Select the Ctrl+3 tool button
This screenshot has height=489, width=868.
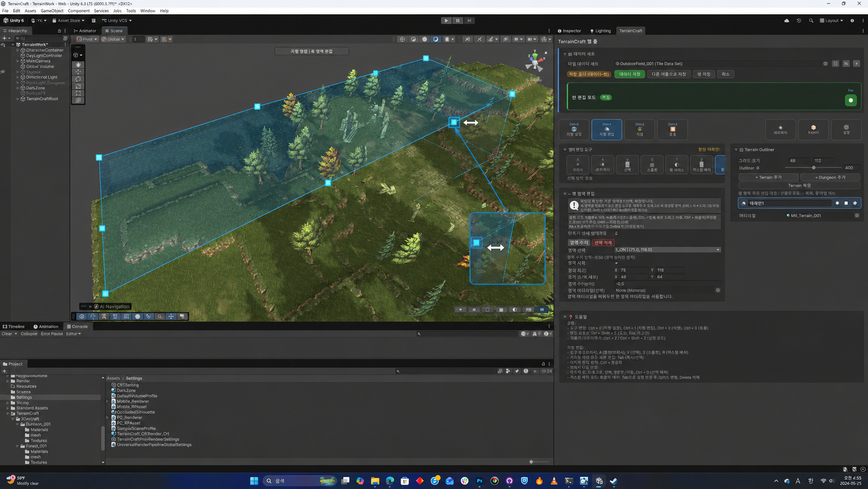pos(672,129)
